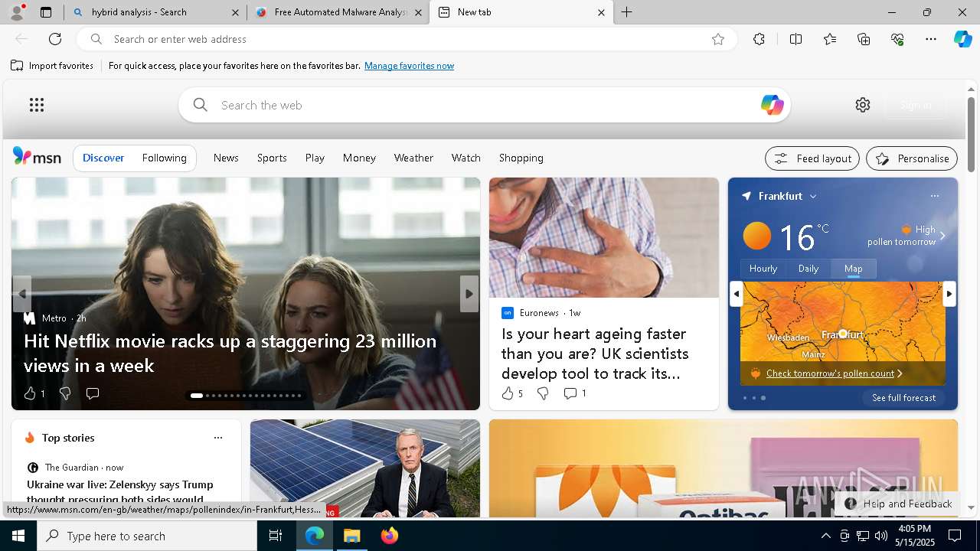The height and width of the screenshot is (551, 980).
Task: Open the Windows Start menu
Action: coord(18,536)
